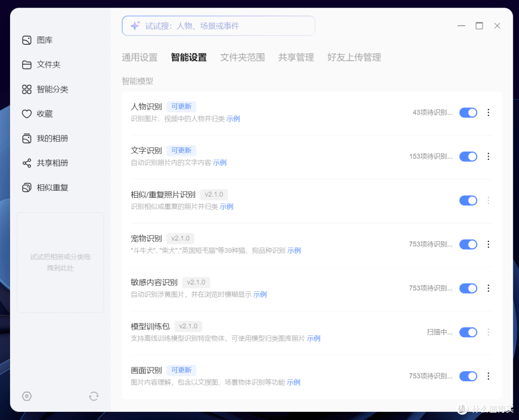The height and width of the screenshot is (420, 519).
Task: Open 示例 link under 人物识别
Action: click(x=233, y=119)
